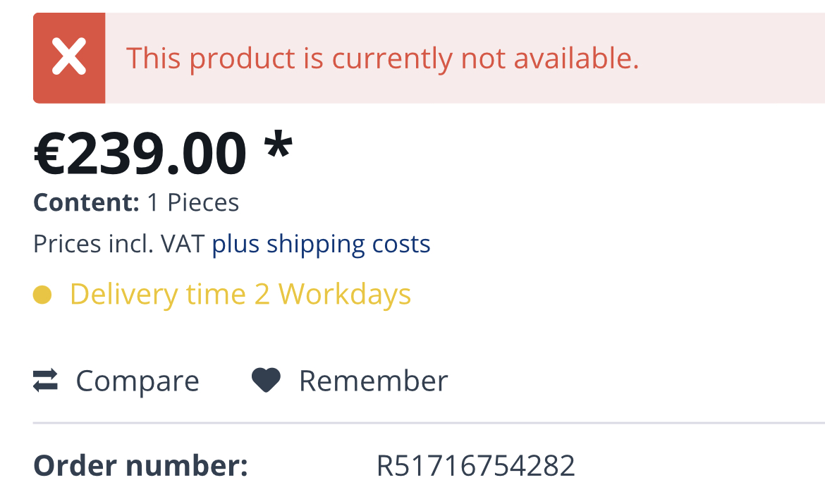Click the euro symbol in the price

click(x=51, y=154)
